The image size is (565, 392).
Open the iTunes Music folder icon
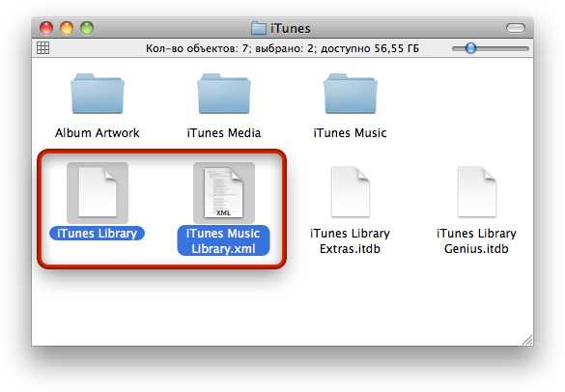coord(351,94)
